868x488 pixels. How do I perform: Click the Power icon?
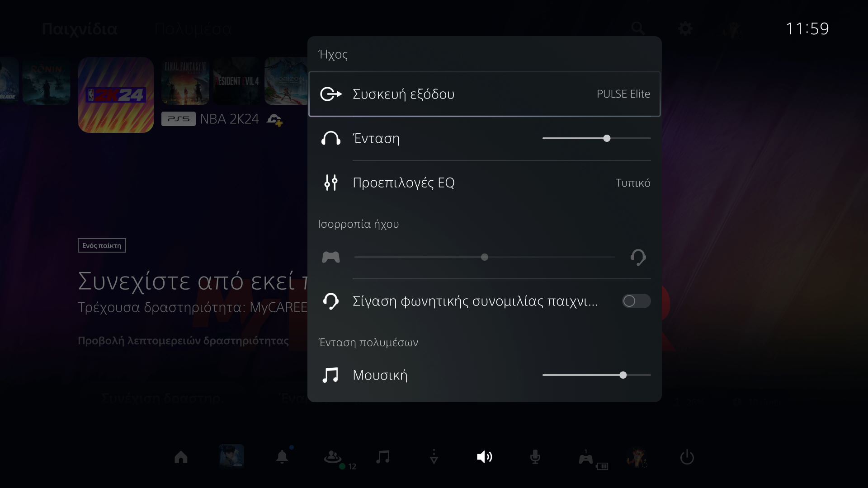click(x=687, y=457)
